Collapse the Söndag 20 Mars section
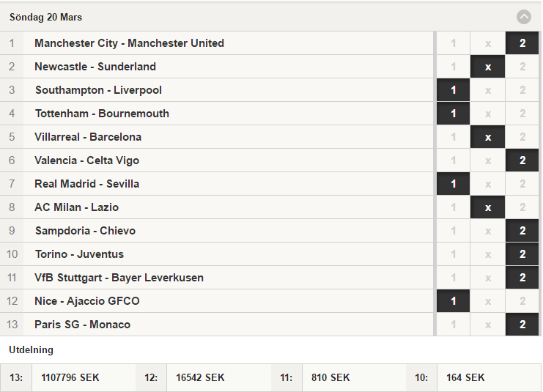 coord(524,17)
